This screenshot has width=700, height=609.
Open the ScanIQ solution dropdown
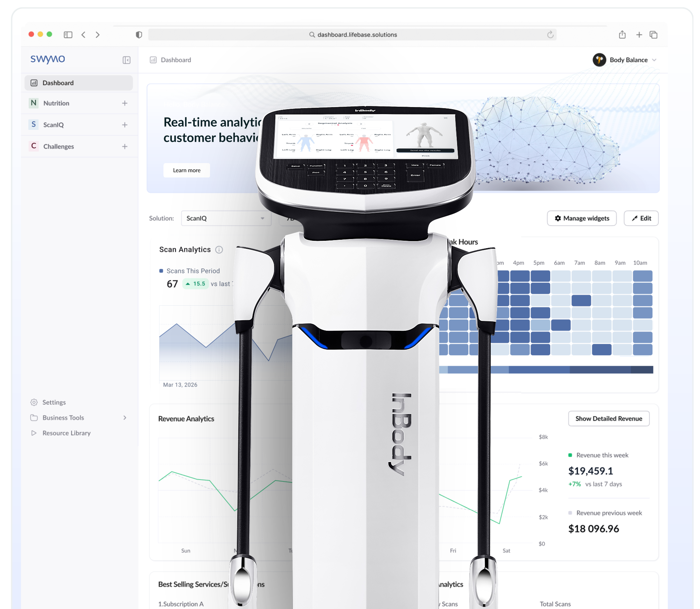click(226, 218)
